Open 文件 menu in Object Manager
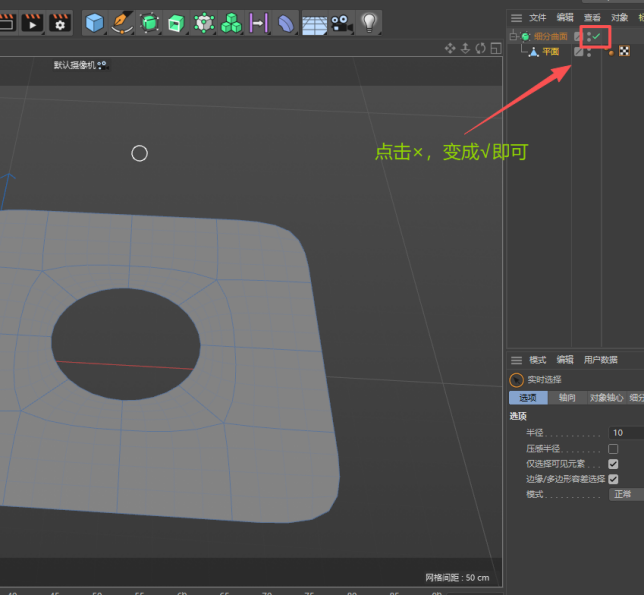The image size is (644, 595). coord(538,18)
